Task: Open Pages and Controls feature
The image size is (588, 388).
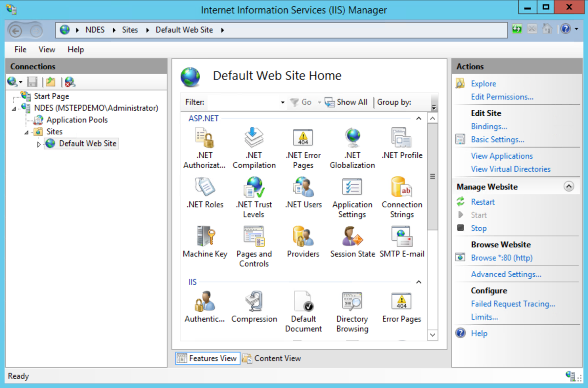Action: pyautogui.click(x=254, y=247)
